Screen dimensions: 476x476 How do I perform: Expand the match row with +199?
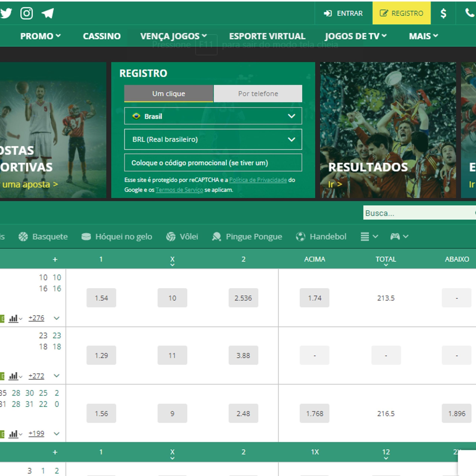pos(57,434)
